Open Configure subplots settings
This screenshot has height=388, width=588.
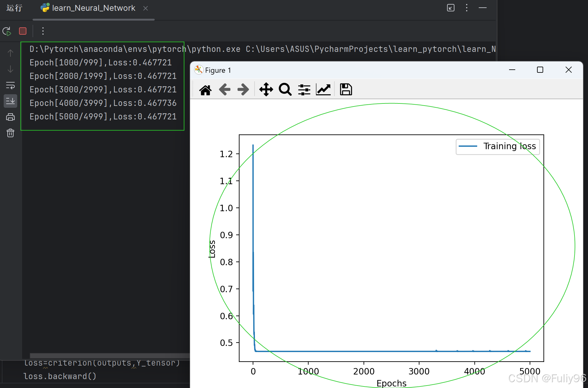304,90
